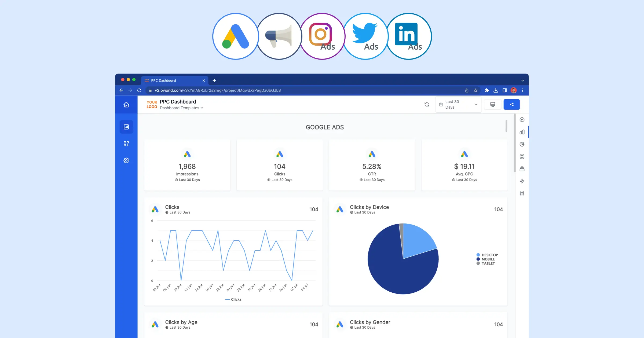Toggle the browser side panel icon
This screenshot has width=644, height=338.
pyautogui.click(x=504, y=90)
